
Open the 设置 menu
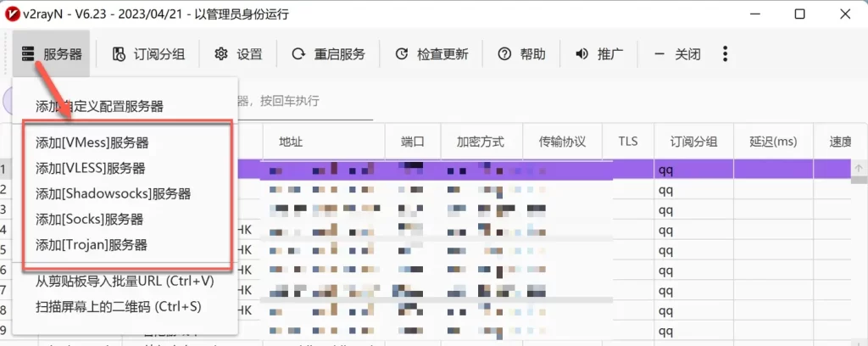(238, 53)
